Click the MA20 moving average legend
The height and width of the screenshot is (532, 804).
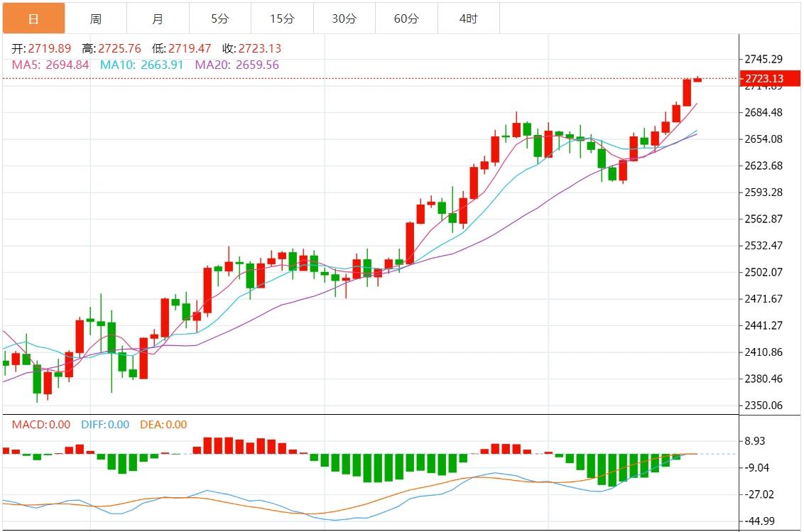(237, 65)
